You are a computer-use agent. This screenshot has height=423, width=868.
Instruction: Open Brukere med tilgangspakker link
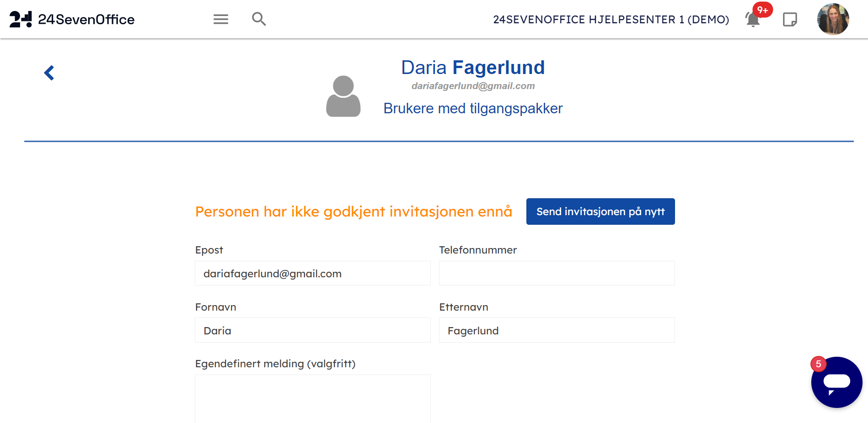(x=473, y=108)
